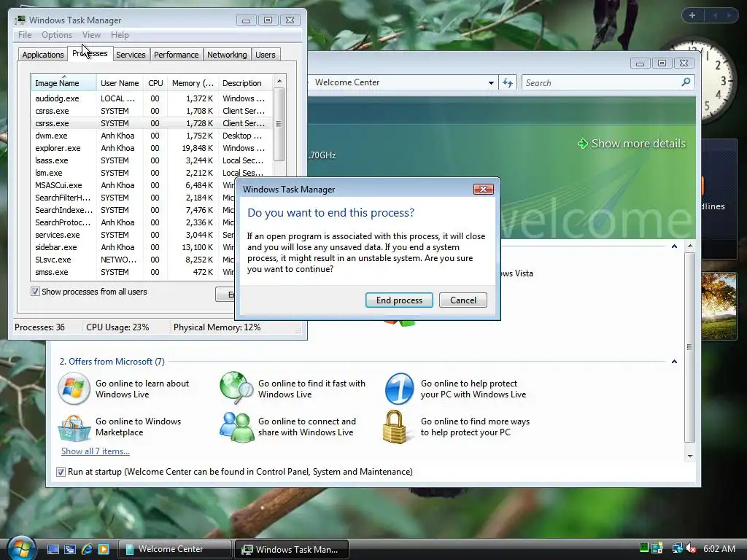Switch to the Users tab
The height and width of the screenshot is (560, 747).
(x=265, y=55)
